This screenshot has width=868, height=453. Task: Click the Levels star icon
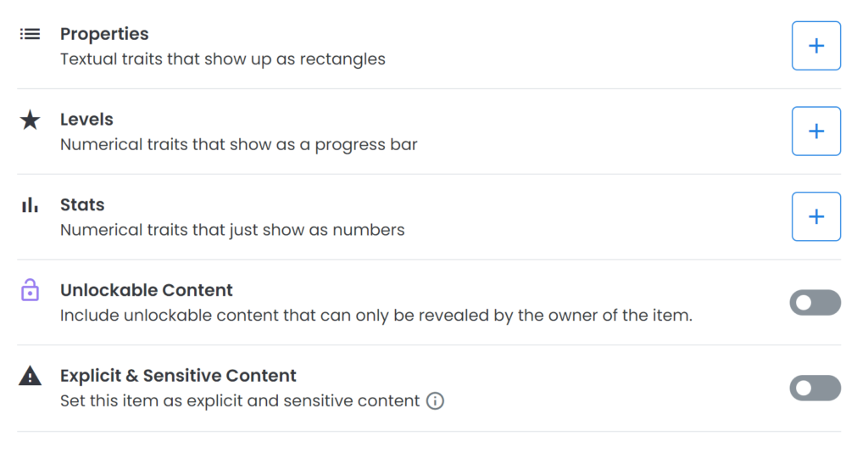click(30, 120)
